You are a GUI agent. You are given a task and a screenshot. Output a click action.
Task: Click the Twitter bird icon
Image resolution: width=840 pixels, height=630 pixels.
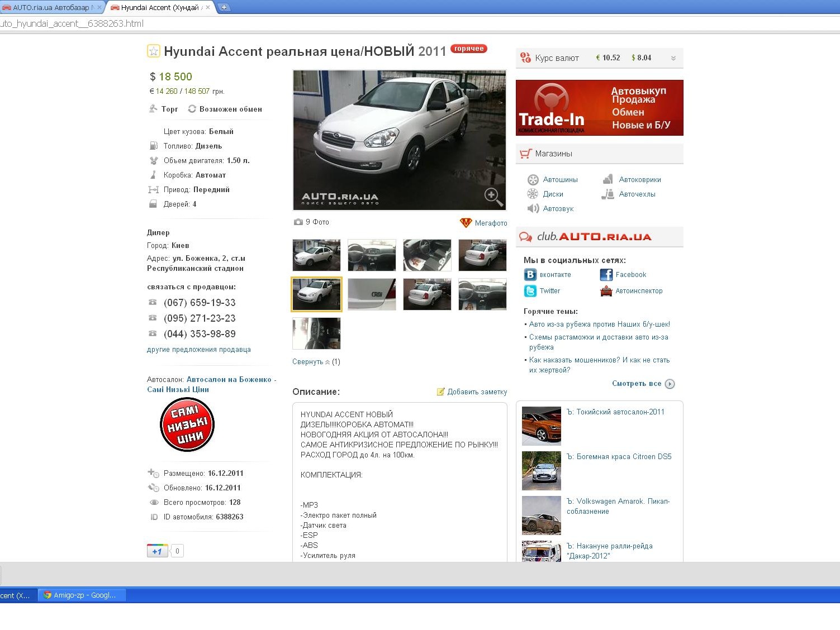tap(530, 291)
